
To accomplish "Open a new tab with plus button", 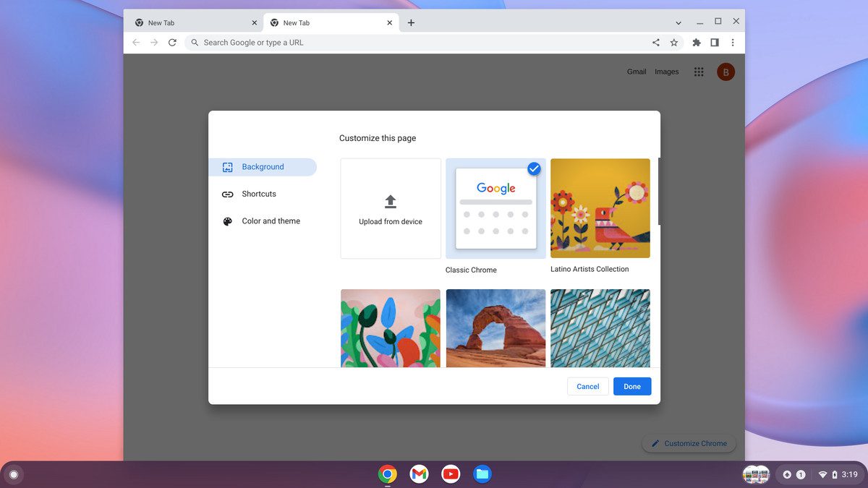I will click(411, 22).
